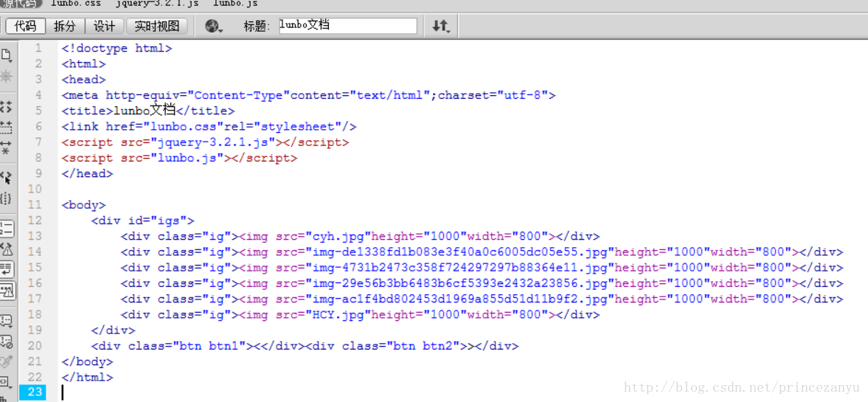Click the script src="jquery-3.2.1.js" line
The image size is (868, 402).
coord(205,142)
